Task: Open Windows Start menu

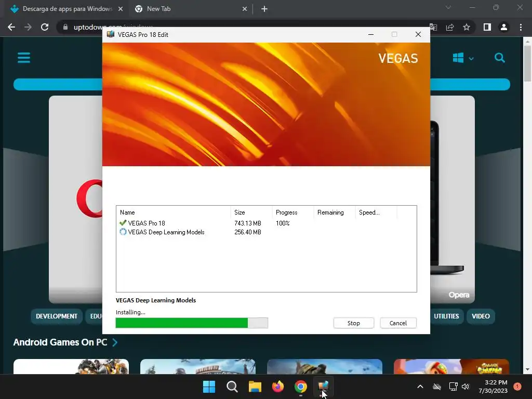Action: (209, 387)
